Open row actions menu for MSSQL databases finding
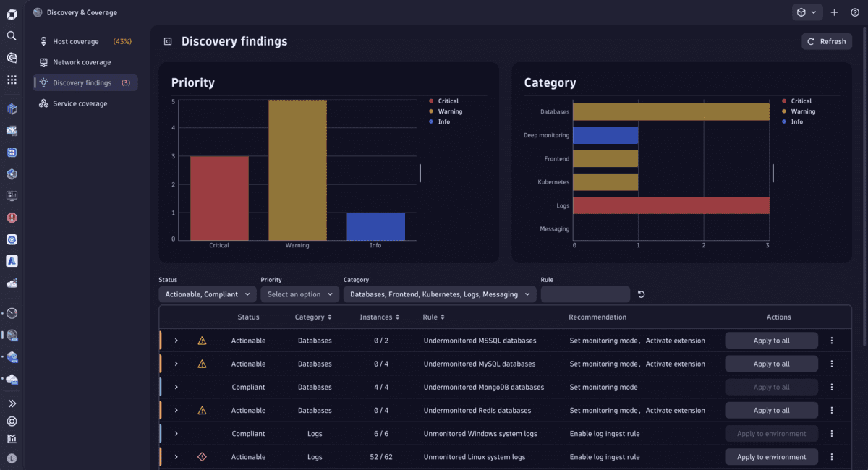The height and width of the screenshot is (470, 868). pos(832,341)
